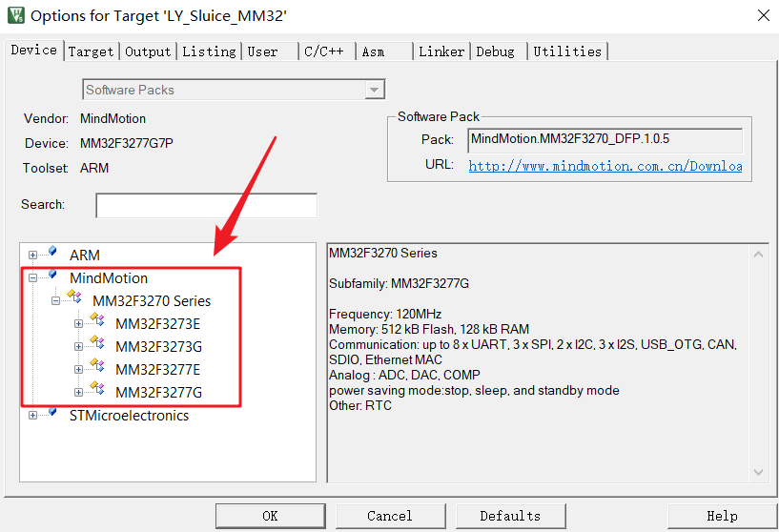The image size is (779, 532).
Task: Click the Keil uVision icon in title bar
Action: pos(16,15)
